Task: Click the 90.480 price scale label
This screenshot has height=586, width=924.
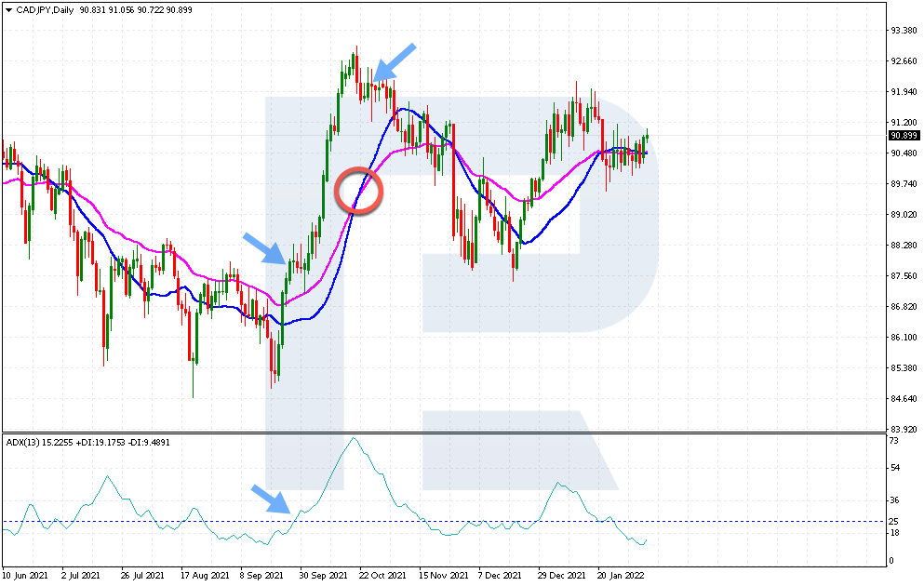Action: click(x=904, y=153)
